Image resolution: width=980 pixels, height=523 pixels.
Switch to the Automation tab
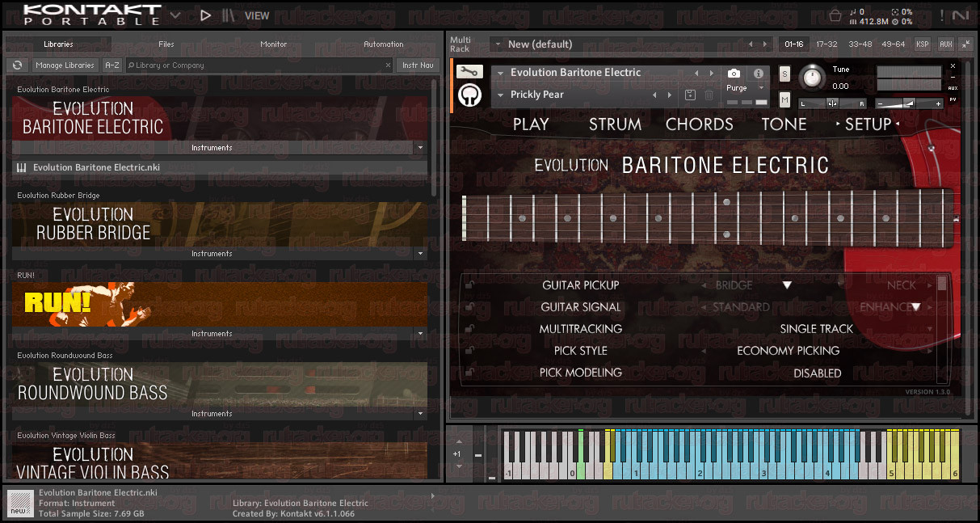coord(384,44)
